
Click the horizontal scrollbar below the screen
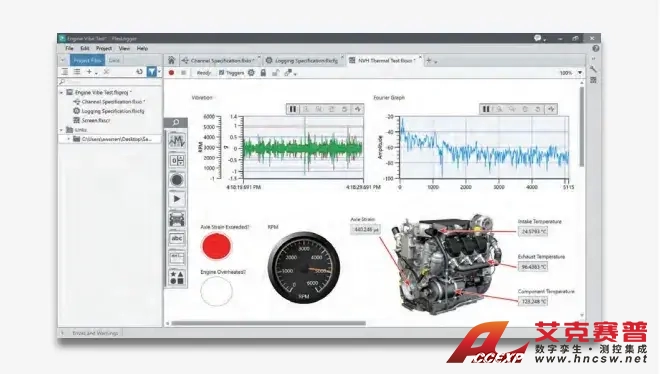pyautogui.click(x=268, y=323)
